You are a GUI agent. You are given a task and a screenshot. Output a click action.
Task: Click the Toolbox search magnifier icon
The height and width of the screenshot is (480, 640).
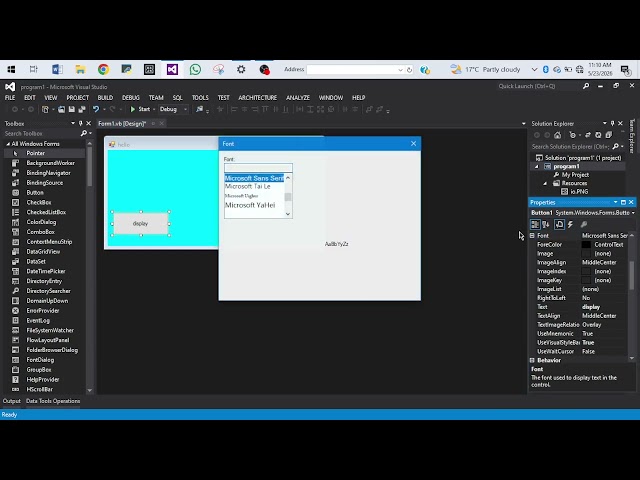[84, 133]
